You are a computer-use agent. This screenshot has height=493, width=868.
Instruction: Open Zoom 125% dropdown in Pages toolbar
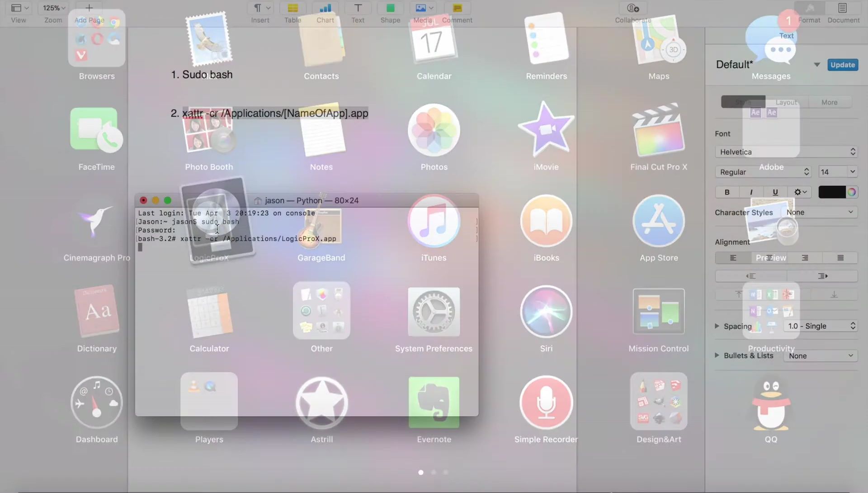53,8
